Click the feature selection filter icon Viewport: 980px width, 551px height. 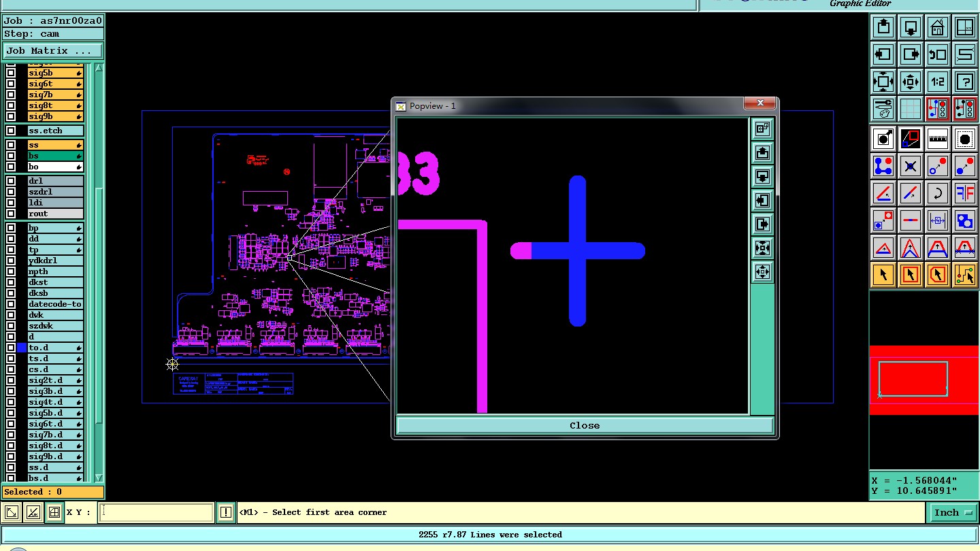[x=938, y=109]
